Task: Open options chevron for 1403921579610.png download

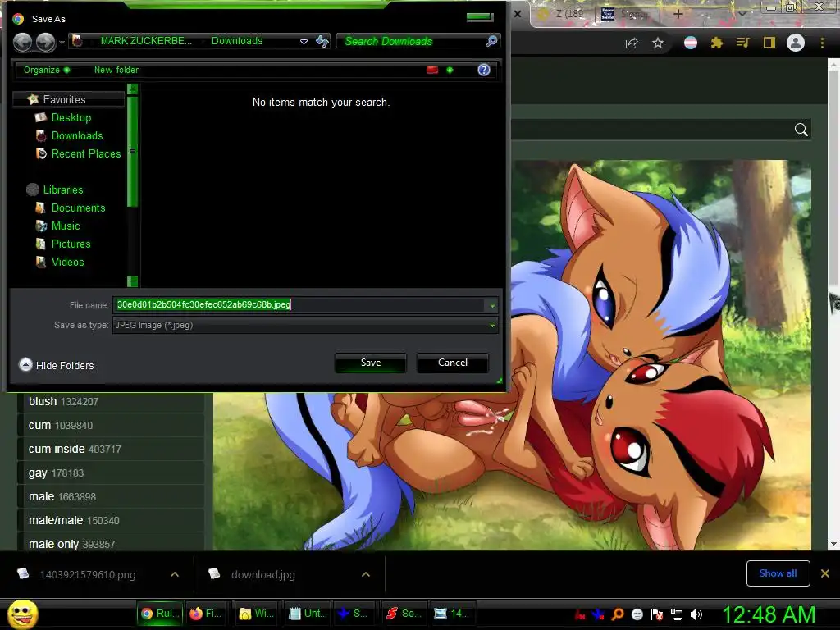Action: [x=175, y=574]
